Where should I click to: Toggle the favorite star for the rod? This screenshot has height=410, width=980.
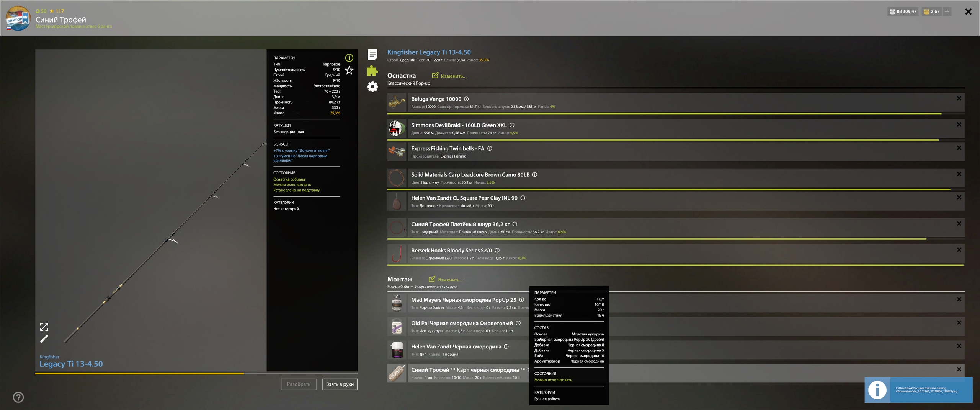pyautogui.click(x=349, y=70)
